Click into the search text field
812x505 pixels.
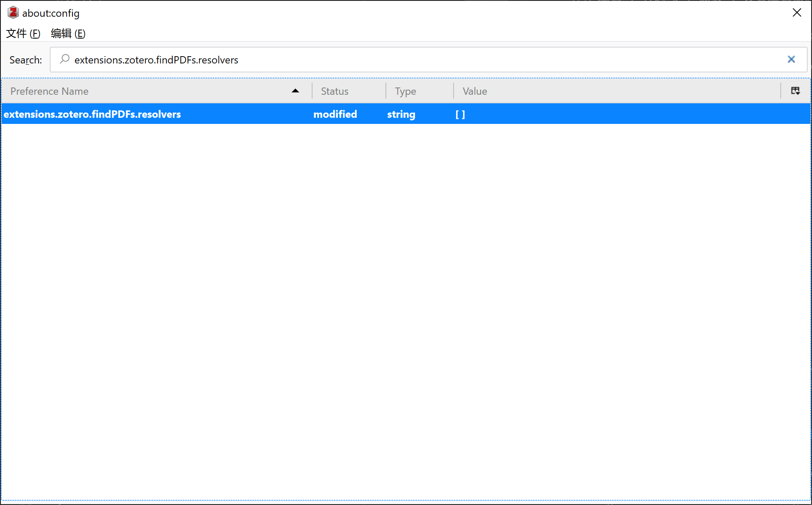(x=429, y=60)
